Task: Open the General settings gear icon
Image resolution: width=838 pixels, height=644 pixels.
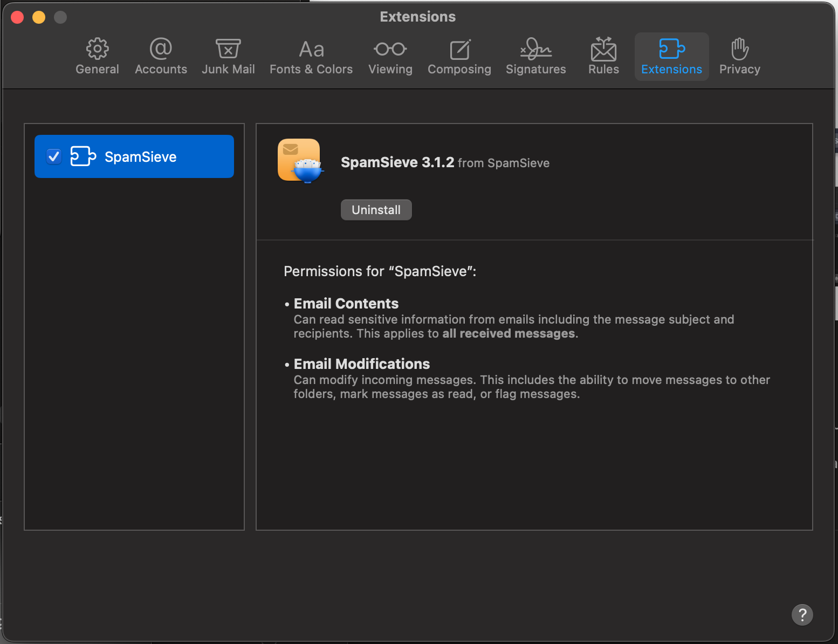Action: pos(97,57)
